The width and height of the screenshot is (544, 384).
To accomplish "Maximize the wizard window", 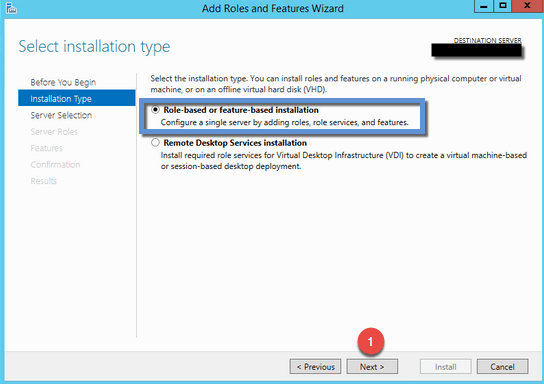I will [x=503, y=6].
